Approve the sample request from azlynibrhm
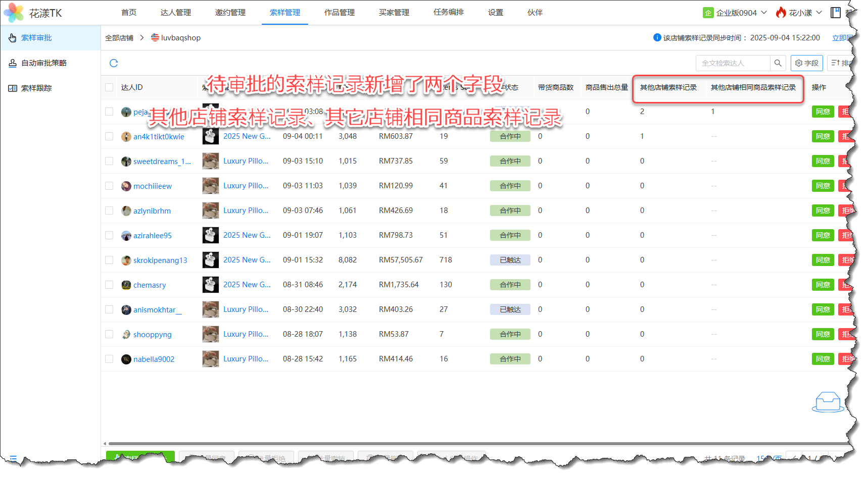The height and width of the screenshot is (477, 868). pos(823,210)
